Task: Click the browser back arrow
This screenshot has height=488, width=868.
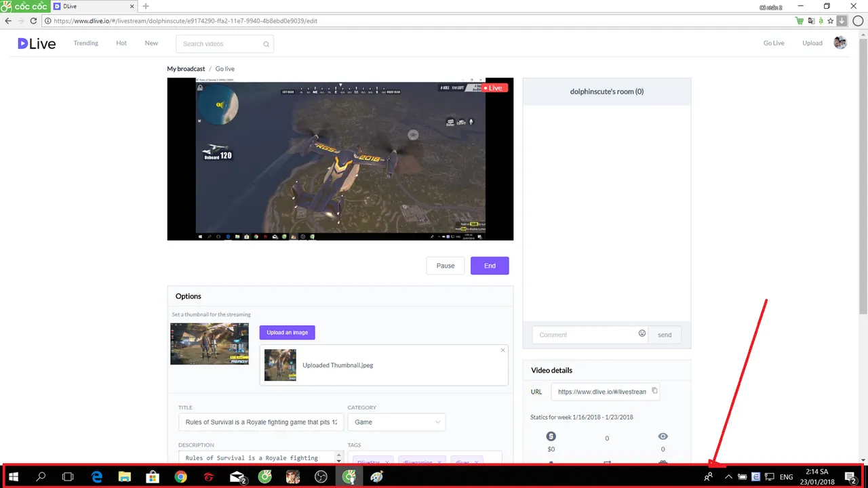Action: (8, 21)
